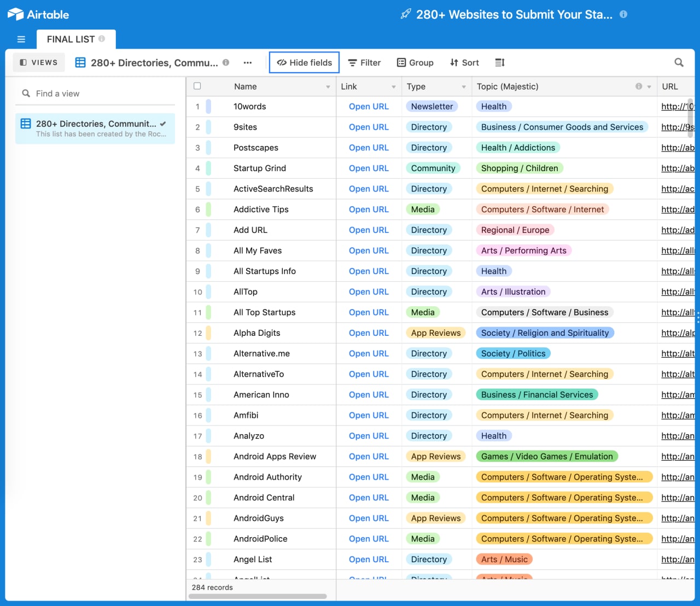
Task: Click App Reviews tag for Android Apps Review
Action: (436, 457)
